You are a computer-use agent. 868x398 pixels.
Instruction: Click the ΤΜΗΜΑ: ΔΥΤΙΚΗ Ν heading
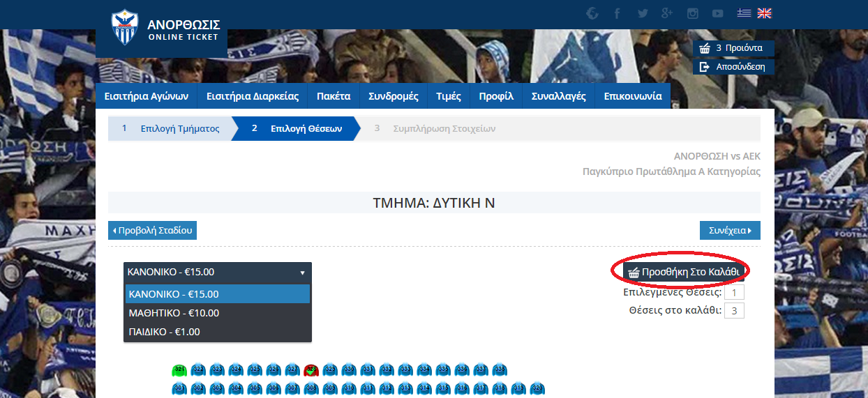434,203
